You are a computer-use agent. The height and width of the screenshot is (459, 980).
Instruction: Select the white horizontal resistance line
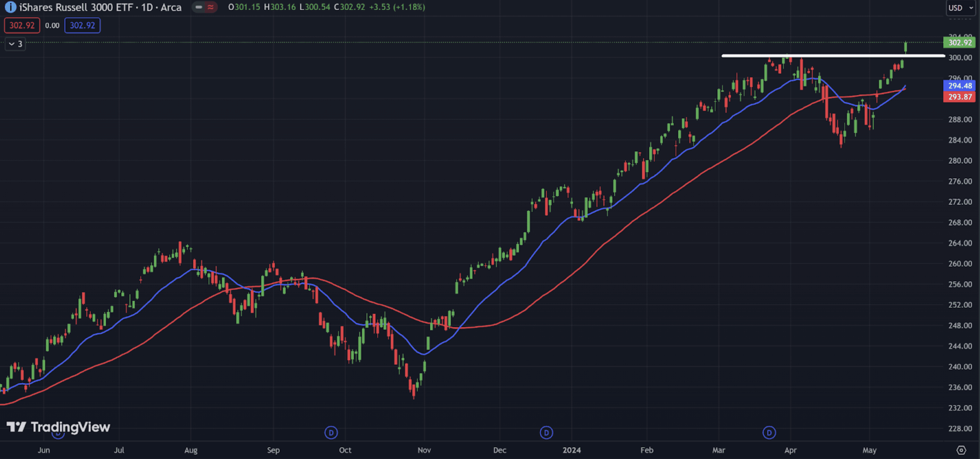coord(837,56)
